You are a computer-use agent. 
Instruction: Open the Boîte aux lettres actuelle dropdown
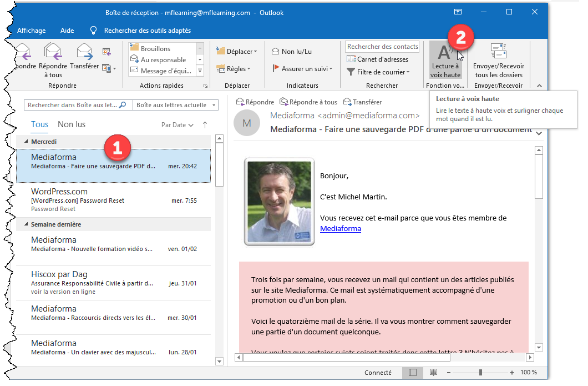pyautogui.click(x=176, y=105)
